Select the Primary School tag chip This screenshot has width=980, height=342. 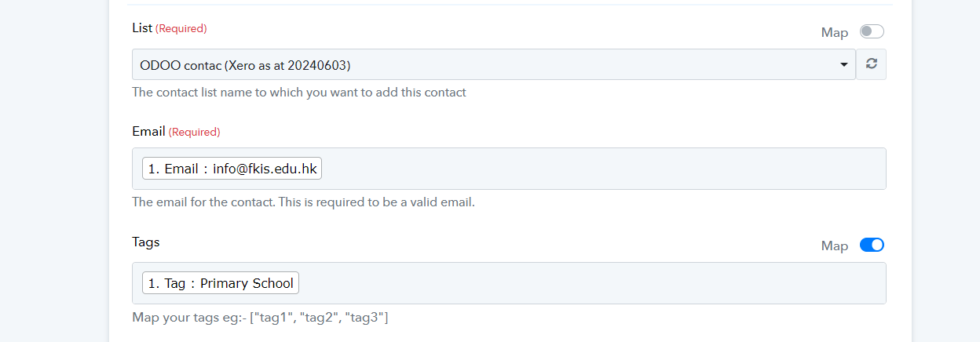[221, 283]
